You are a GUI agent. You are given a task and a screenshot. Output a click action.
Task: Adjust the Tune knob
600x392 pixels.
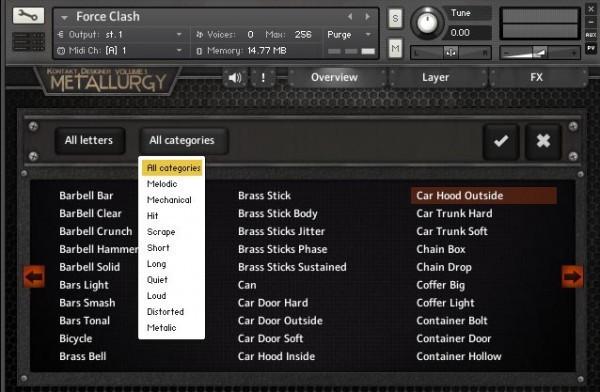pyautogui.click(x=427, y=23)
